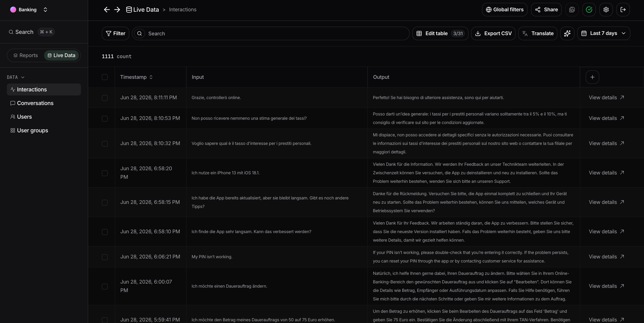644x323 pixels.
Task: Collapse the DATA section
Action: point(16,77)
